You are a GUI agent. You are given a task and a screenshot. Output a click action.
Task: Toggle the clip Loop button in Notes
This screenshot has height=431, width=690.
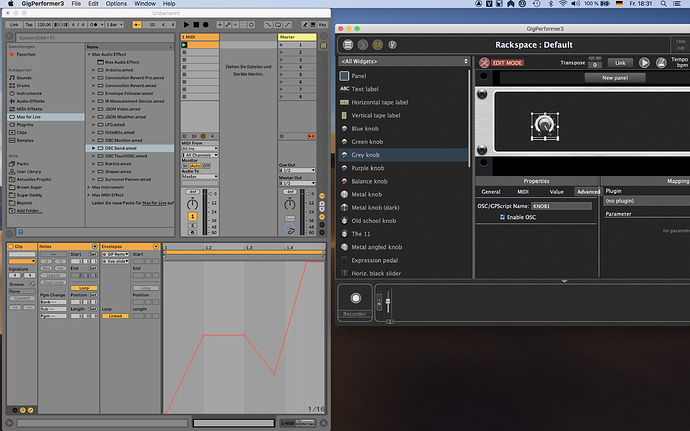click(84, 288)
